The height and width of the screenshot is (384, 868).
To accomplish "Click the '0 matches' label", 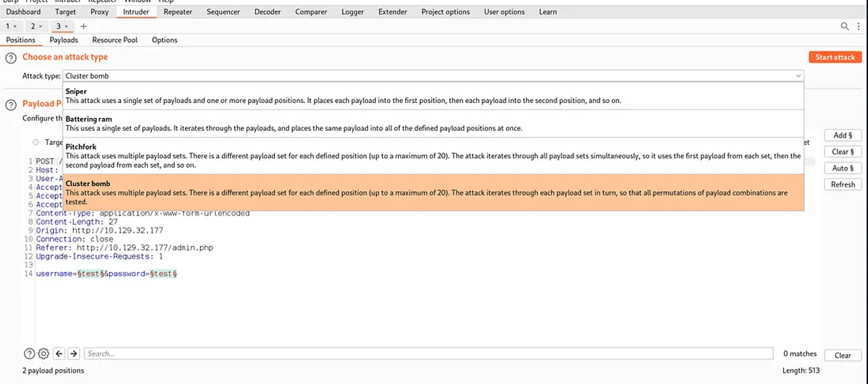I will coord(800,354).
